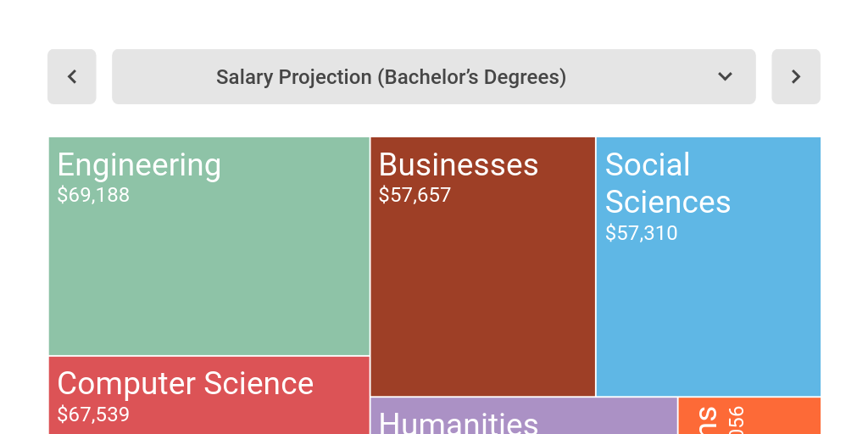Select the green Engineering treemap tile

209,271
